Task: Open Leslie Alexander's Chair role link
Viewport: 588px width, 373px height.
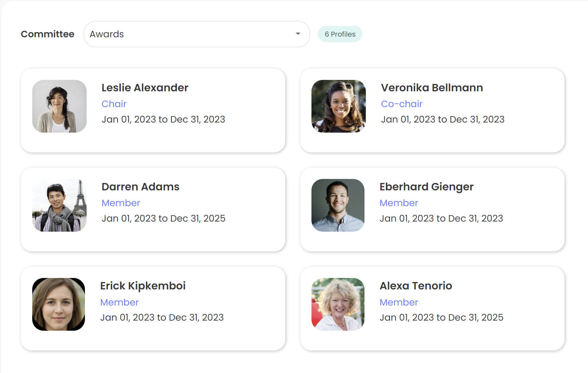Action: 114,104
